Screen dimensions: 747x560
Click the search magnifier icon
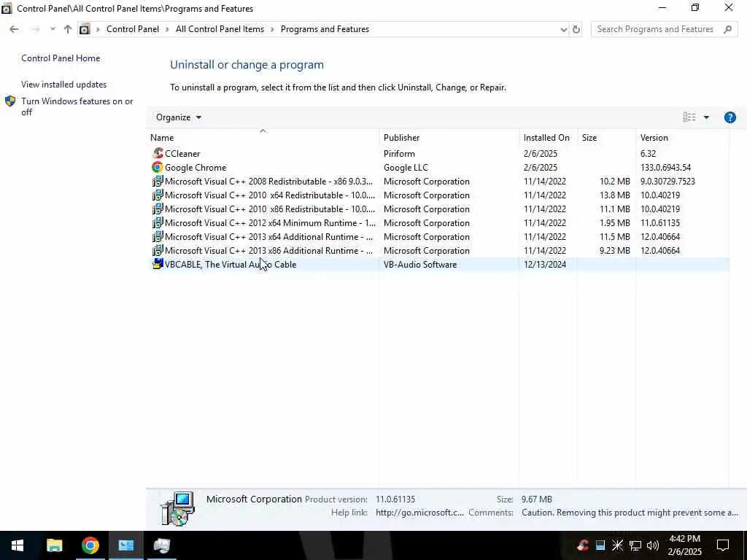click(727, 29)
